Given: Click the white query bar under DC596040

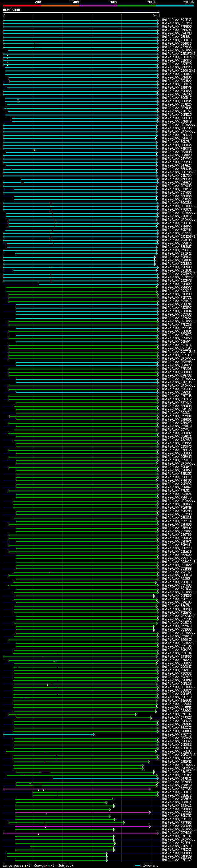Looking at the screenshot, I should 81,12.
